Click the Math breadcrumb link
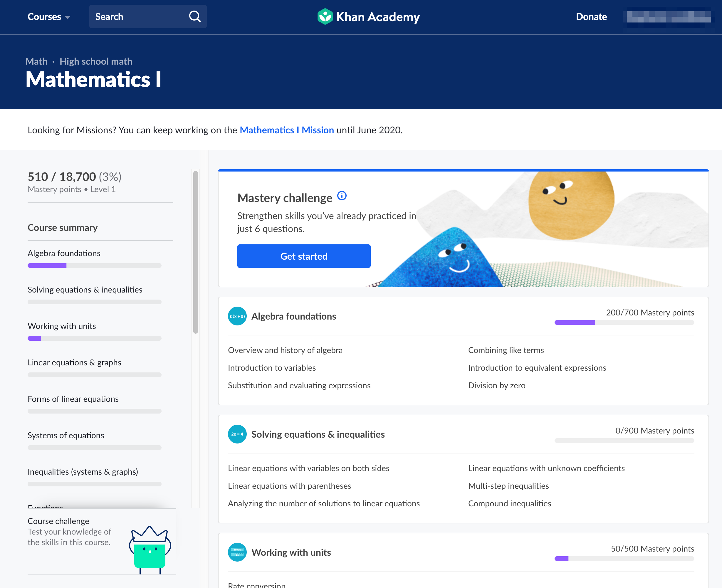Viewport: 722px width, 588px height. (36, 61)
